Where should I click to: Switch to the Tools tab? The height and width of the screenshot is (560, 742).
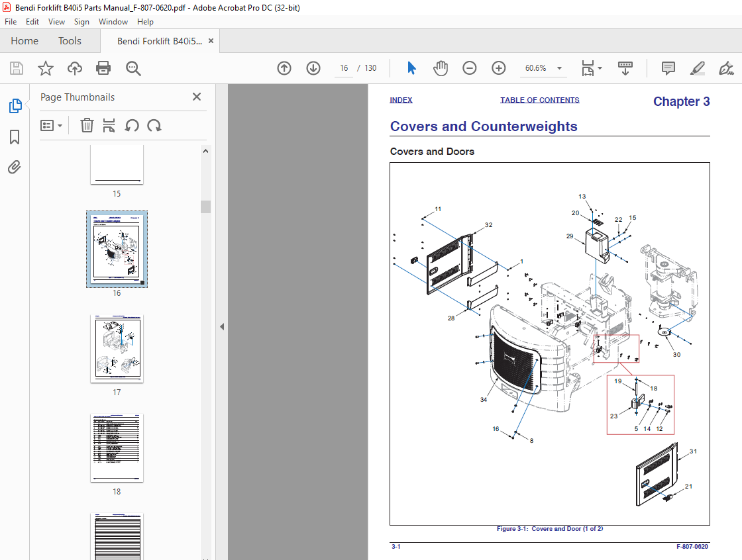(70, 41)
